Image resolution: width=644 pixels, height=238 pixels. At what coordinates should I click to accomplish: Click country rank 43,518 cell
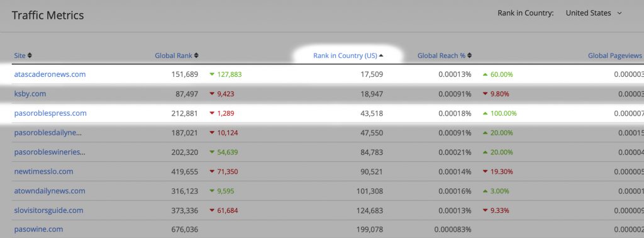[x=371, y=113]
